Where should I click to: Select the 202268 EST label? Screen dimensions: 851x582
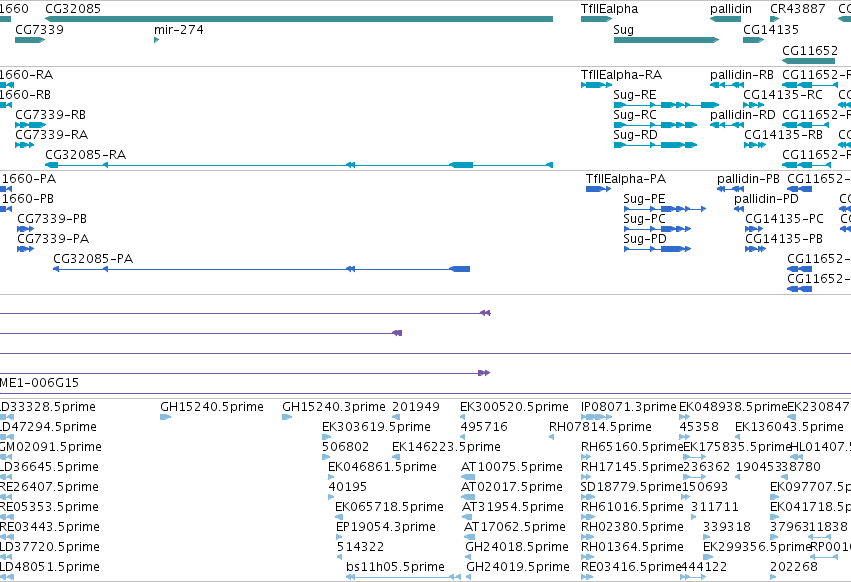click(793, 567)
